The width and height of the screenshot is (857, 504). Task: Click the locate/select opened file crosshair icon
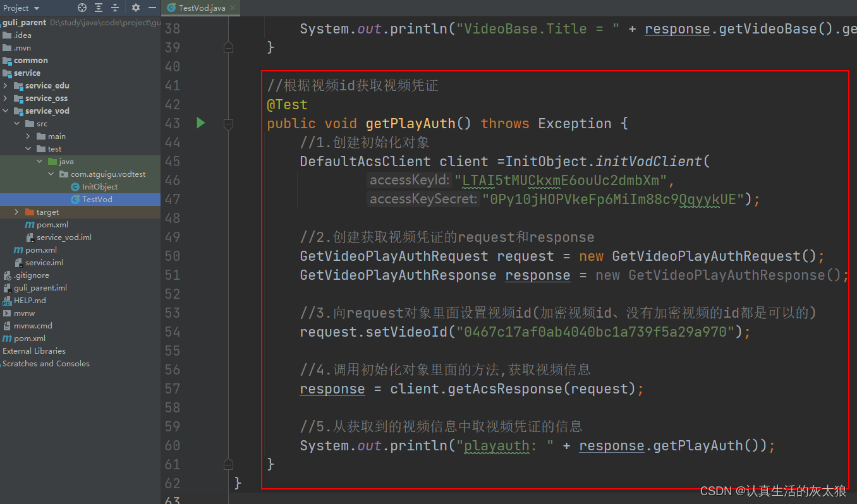click(x=82, y=8)
